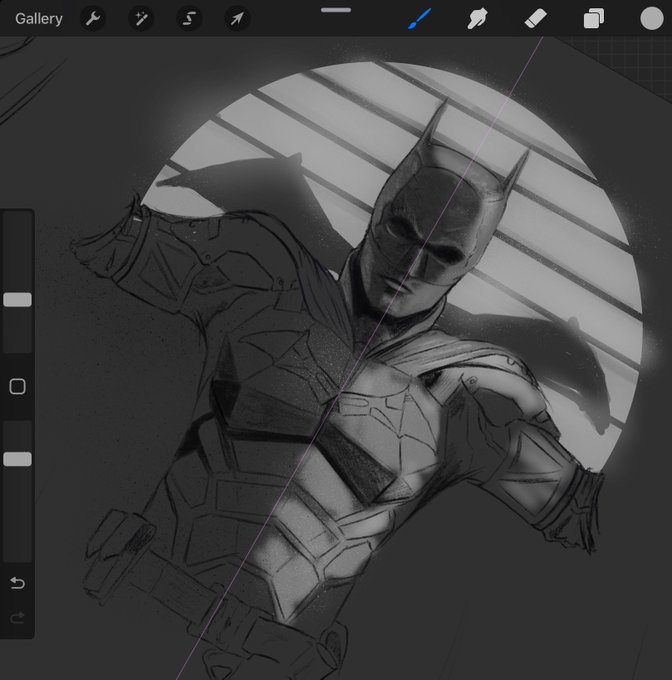672x680 pixels.
Task: Select the Selection tool
Action: [189, 19]
